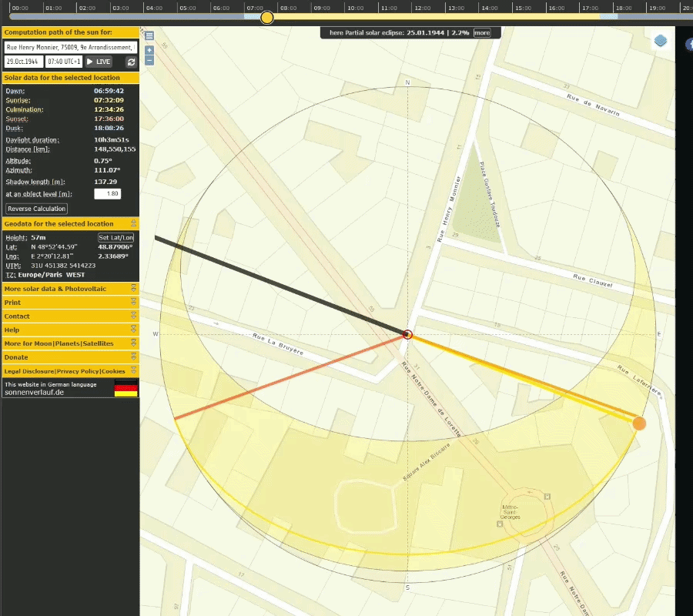Select Azimuth value 111.07°

(107, 170)
